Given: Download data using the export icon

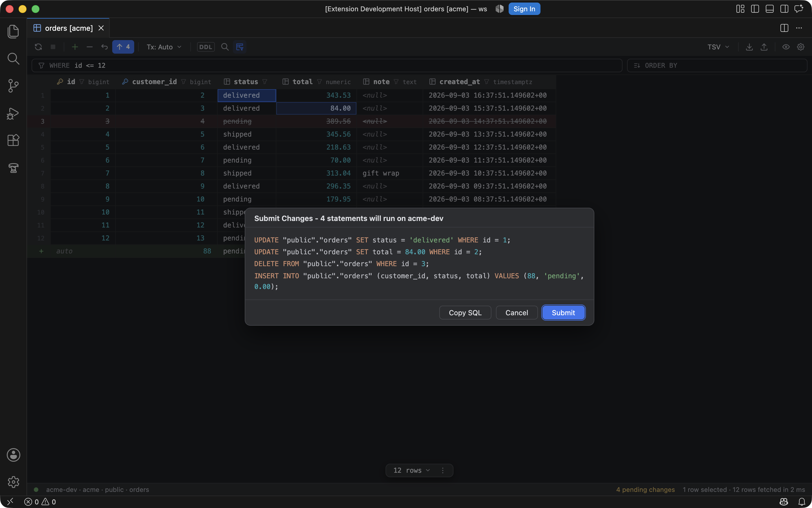Looking at the screenshot, I should (x=749, y=47).
